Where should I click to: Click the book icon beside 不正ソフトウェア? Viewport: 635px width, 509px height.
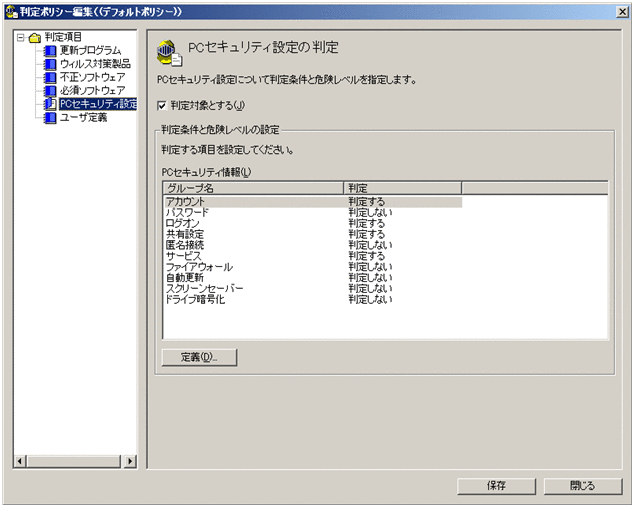50,77
